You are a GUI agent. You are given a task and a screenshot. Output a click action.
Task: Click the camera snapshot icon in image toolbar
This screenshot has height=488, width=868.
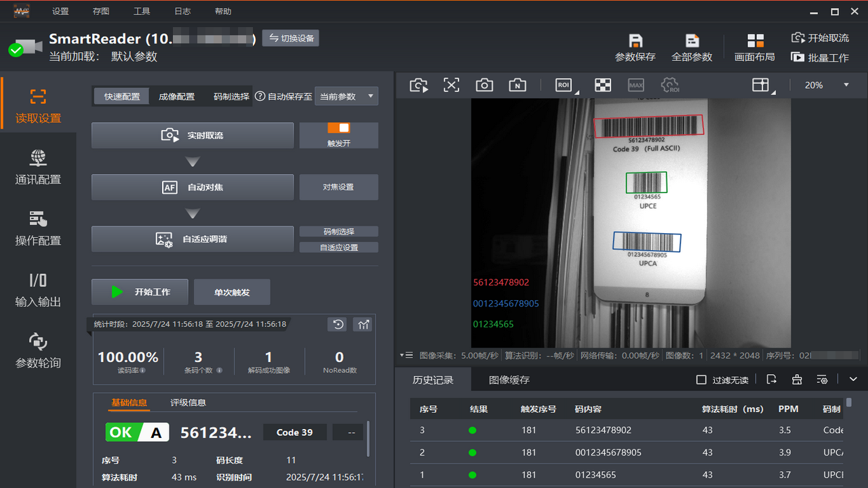click(484, 85)
